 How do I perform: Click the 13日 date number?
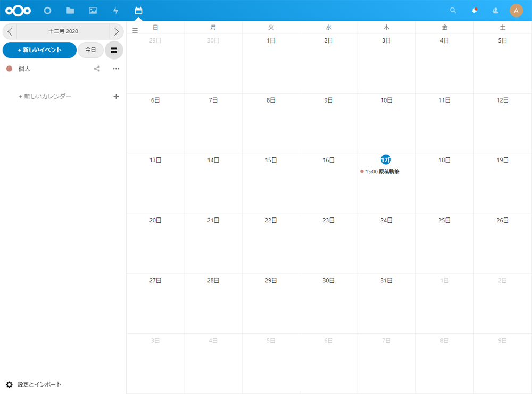pyautogui.click(x=155, y=160)
